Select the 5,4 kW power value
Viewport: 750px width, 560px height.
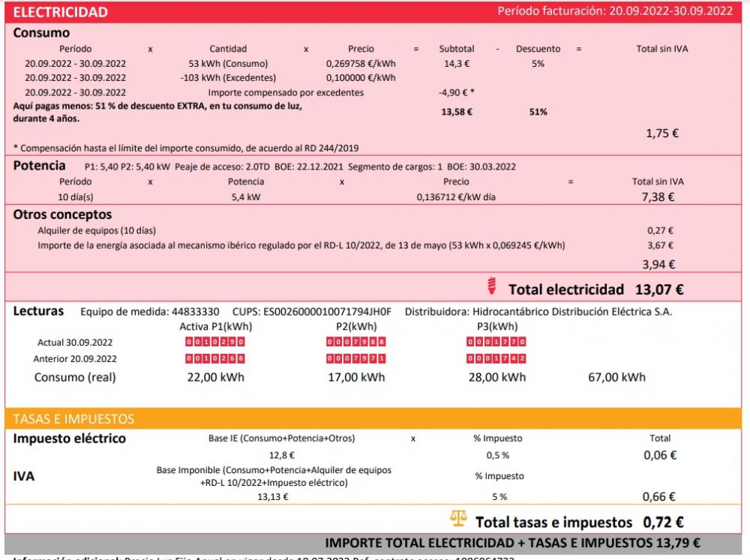coord(246,197)
